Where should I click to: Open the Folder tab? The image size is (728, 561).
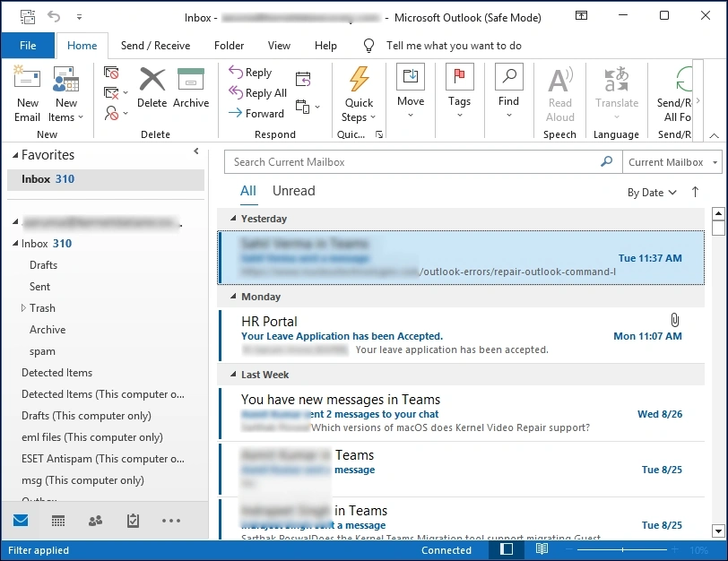pyautogui.click(x=229, y=46)
